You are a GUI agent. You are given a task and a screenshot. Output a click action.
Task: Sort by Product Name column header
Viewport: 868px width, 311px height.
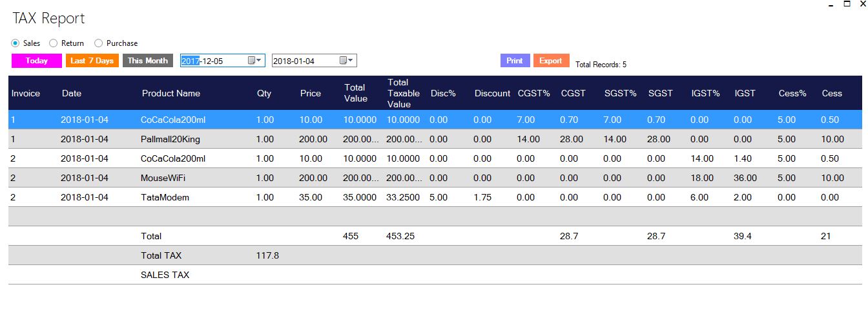pyautogui.click(x=171, y=93)
